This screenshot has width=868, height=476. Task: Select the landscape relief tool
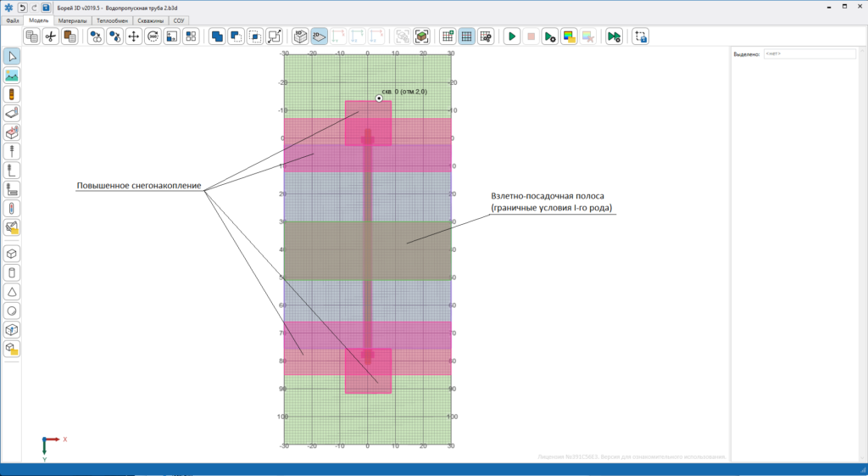[12, 76]
